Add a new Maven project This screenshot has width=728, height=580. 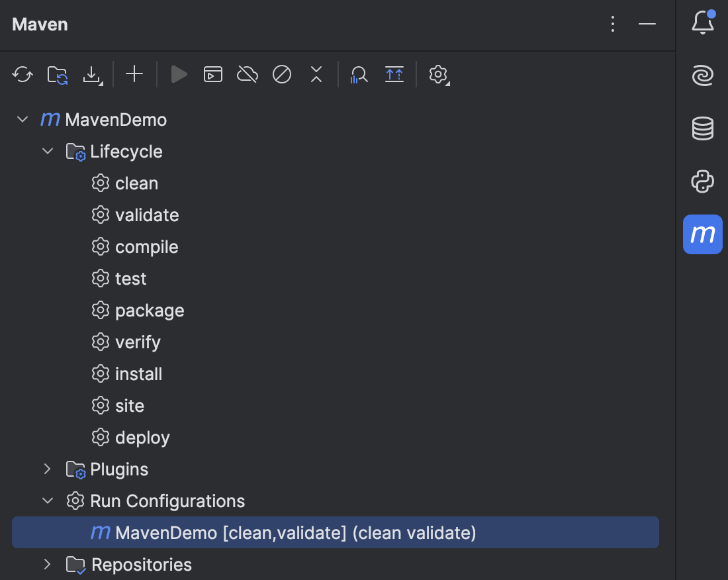[134, 74]
